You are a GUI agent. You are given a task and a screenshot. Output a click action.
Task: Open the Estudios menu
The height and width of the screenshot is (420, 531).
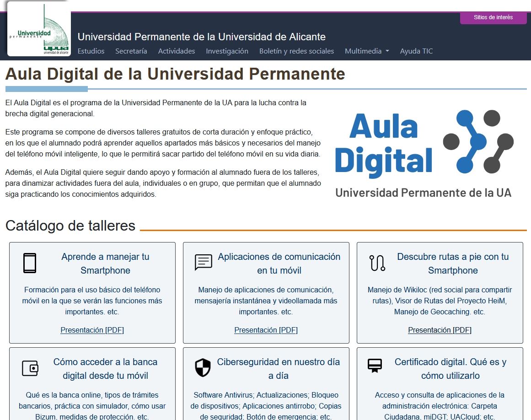91,51
